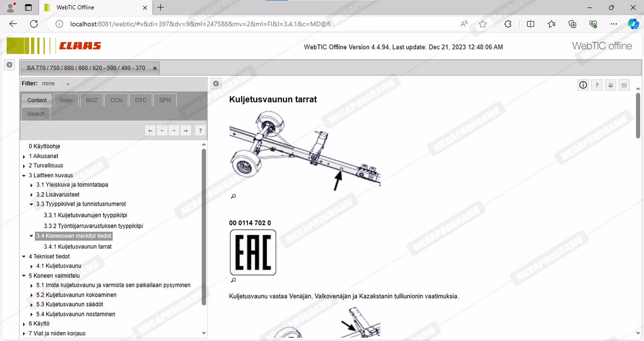Expand 5.2 Kuljetusvaunun kokoaminen node
This screenshot has width=644, height=341.
[x=32, y=295]
